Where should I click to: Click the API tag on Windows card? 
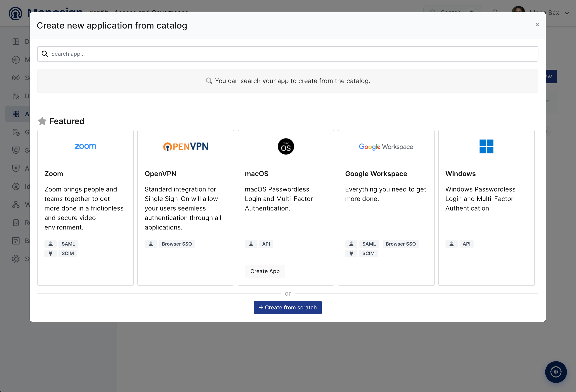point(467,244)
